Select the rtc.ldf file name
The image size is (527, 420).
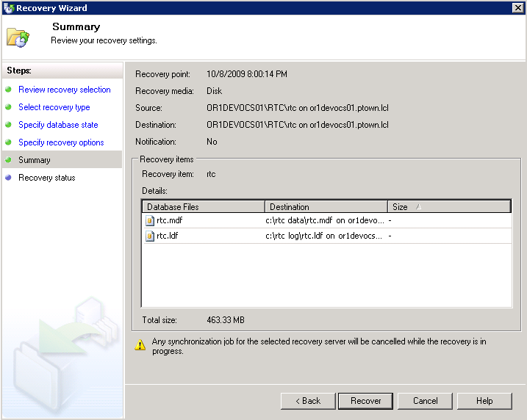[168, 236]
